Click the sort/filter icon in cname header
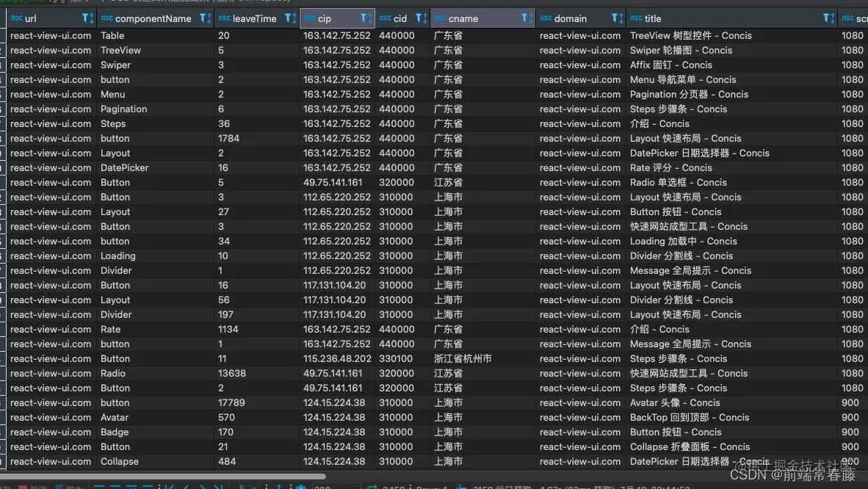This screenshot has height=489, width=868. pyautogui.click(x=527, y=18)
